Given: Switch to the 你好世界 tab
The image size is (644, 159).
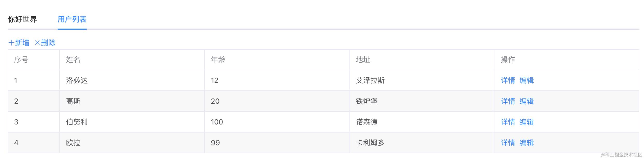Looking at the screenshot, I should 22,19.
